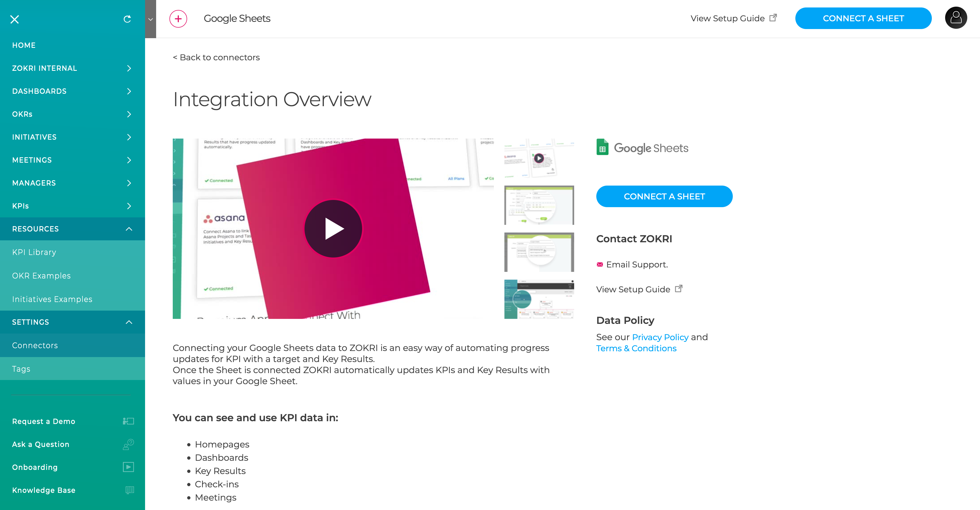Expand the MEETINGS chevron
This screenshot has height=510, width=980.
click(x=129, y=160)
